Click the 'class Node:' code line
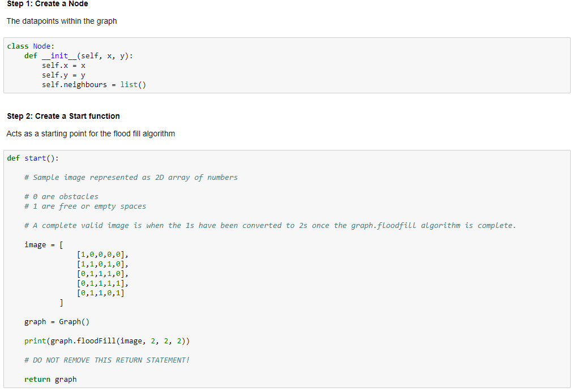 pyautogui.click(x=31, y=46)
